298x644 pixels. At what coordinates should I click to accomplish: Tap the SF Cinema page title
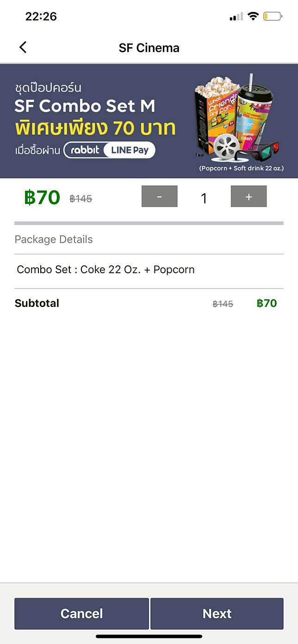(x=149, y=48)
